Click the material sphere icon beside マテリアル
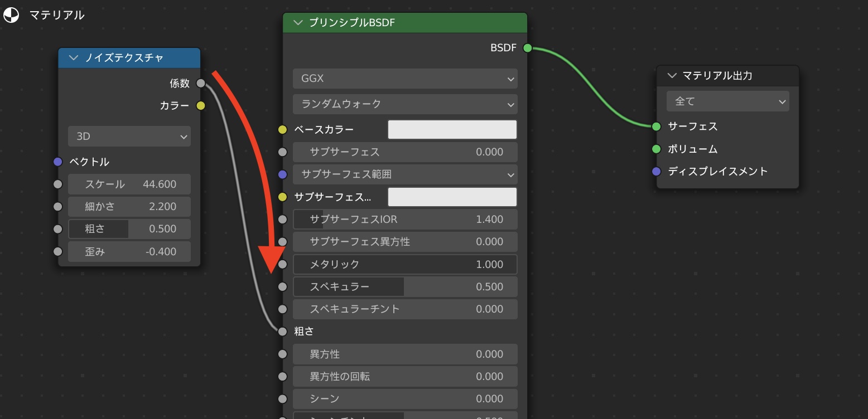 [11, 15]
